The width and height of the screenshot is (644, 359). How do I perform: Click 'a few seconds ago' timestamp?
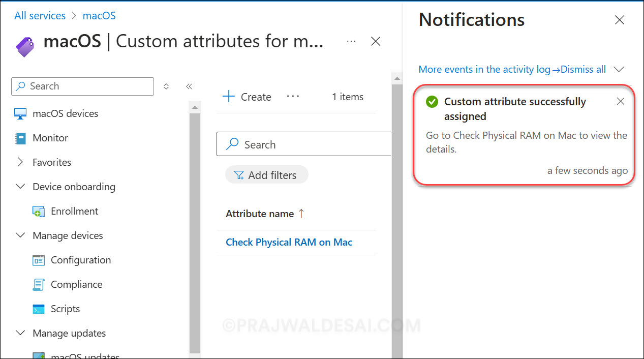[588, 171]
